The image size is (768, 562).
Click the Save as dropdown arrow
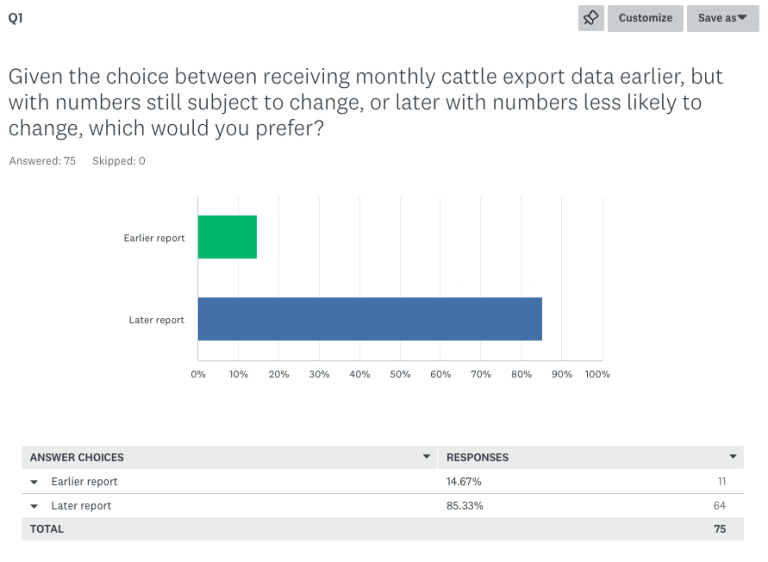point(742,18)
